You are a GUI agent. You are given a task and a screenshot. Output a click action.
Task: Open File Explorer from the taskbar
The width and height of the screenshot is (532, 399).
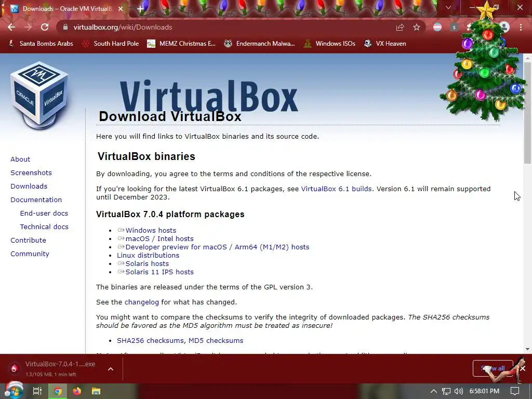click(96, 391)
